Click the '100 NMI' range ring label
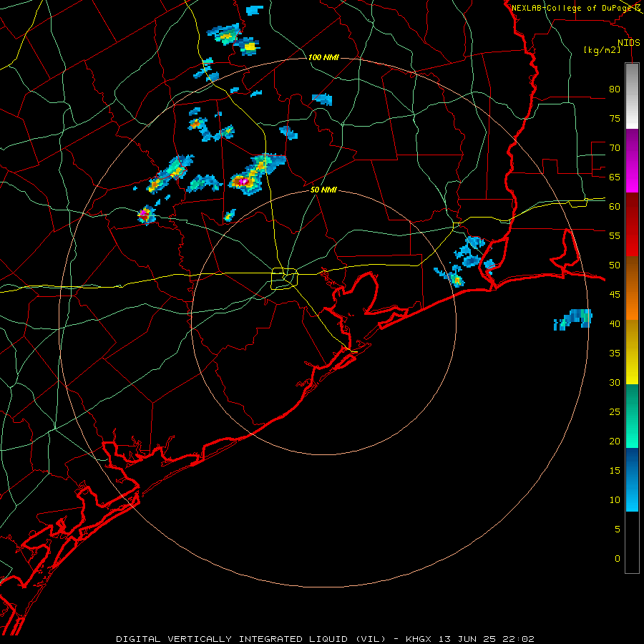 click(323, 57)
